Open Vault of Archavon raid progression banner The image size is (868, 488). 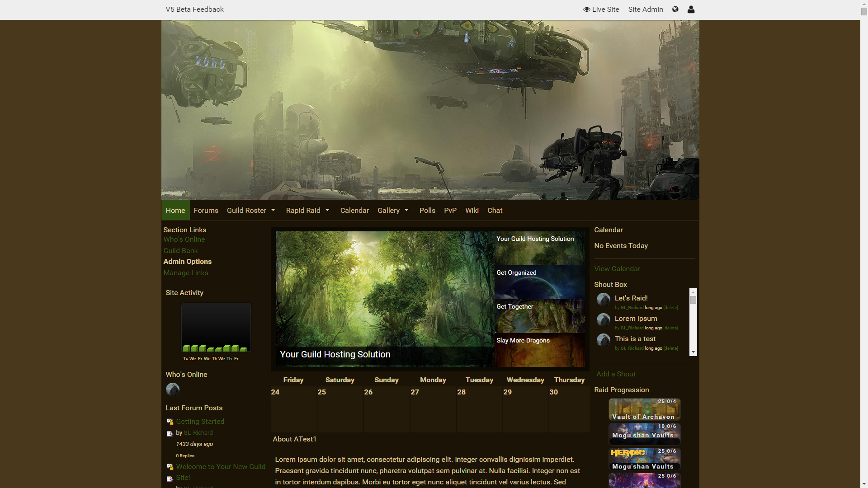[x=644, y=409]
